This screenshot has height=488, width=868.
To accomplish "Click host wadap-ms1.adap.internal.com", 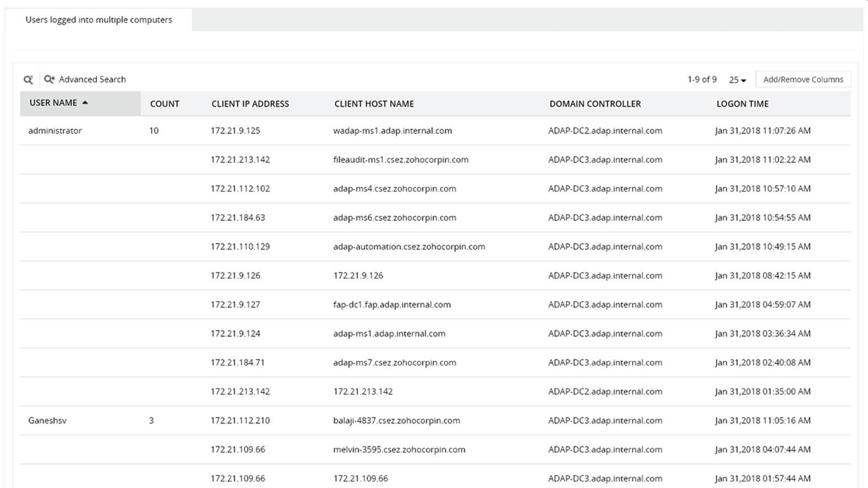I will click(392, 131).
